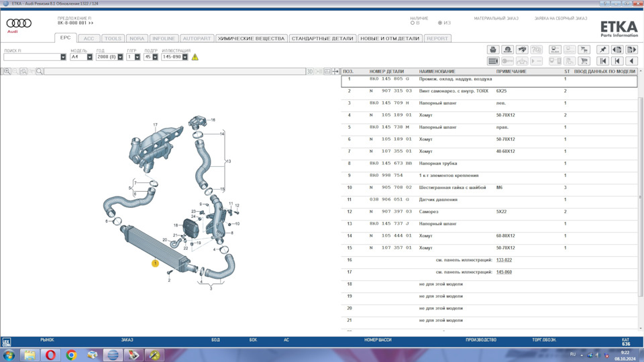Click the double shopping cart icon
The image size is (644, 362).
point(584,50)
